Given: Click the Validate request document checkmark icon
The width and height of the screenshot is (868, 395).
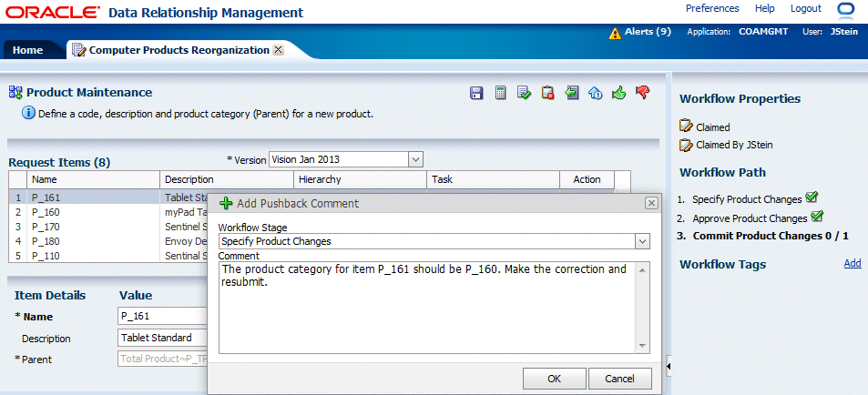Looking at the screenshot, I should pyautogui.click(x=524, y=93).
